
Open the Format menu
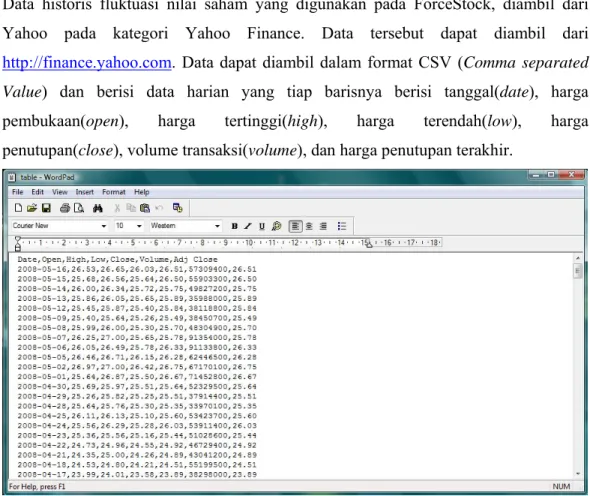pos(114,192)
